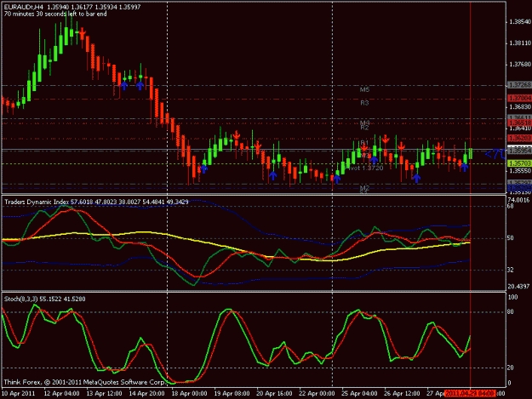Screen dimensions: 532x399
Task: Click the 0 level on Stochastic scale
Action: point(509,384)
